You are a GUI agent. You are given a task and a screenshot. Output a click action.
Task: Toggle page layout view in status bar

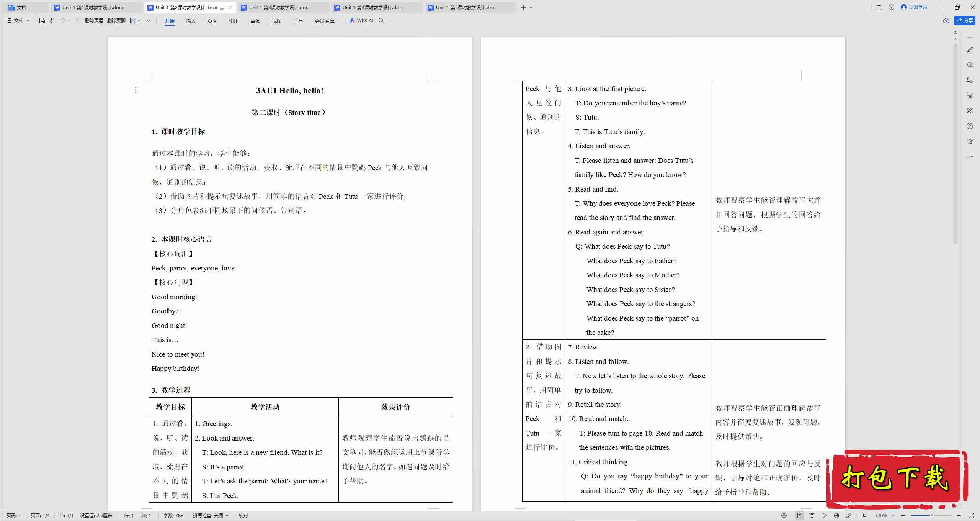click(800, 516)
